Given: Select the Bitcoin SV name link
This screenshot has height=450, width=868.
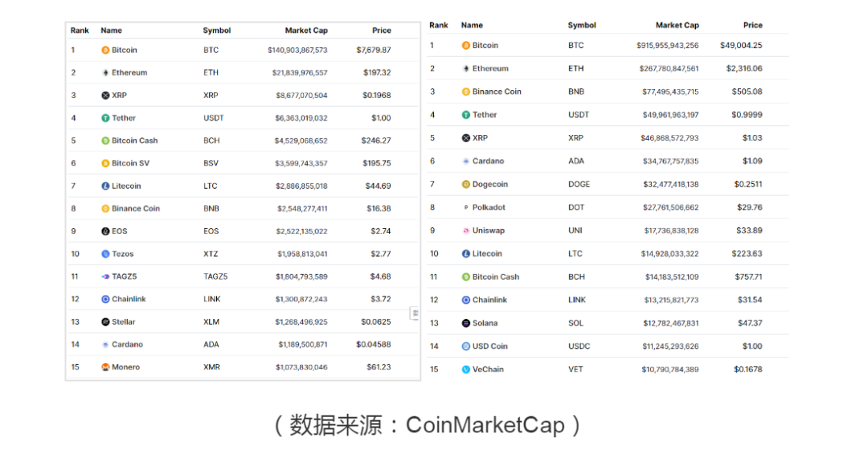Looking at the screenshot, I should [130, 163].
